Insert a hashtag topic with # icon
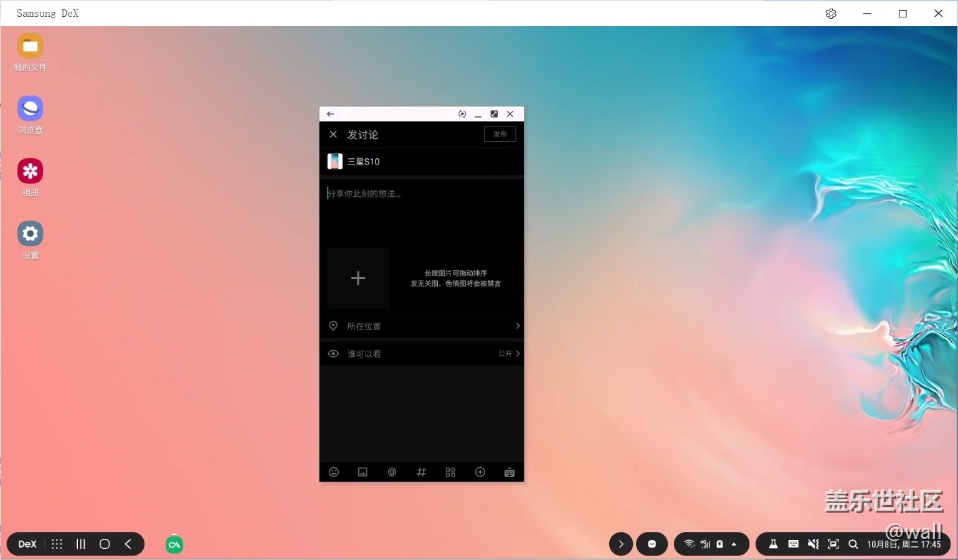The image size is (958, 560). pos(421,472)
